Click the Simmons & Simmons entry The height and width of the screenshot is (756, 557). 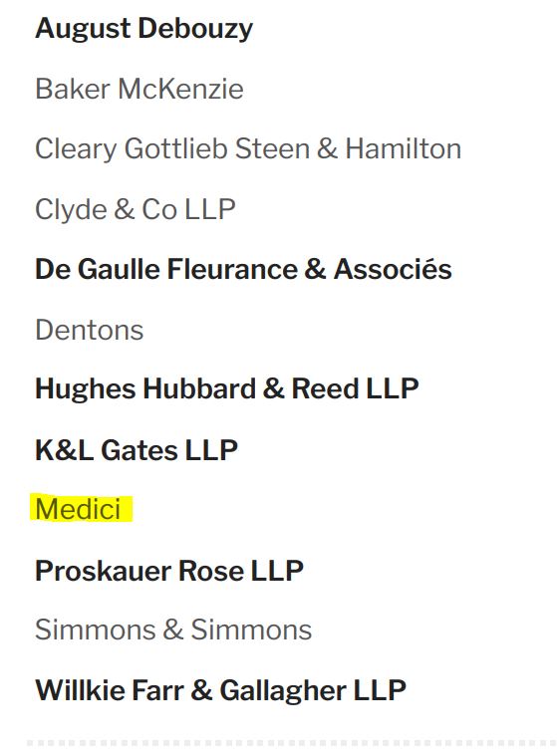[173, 630]
